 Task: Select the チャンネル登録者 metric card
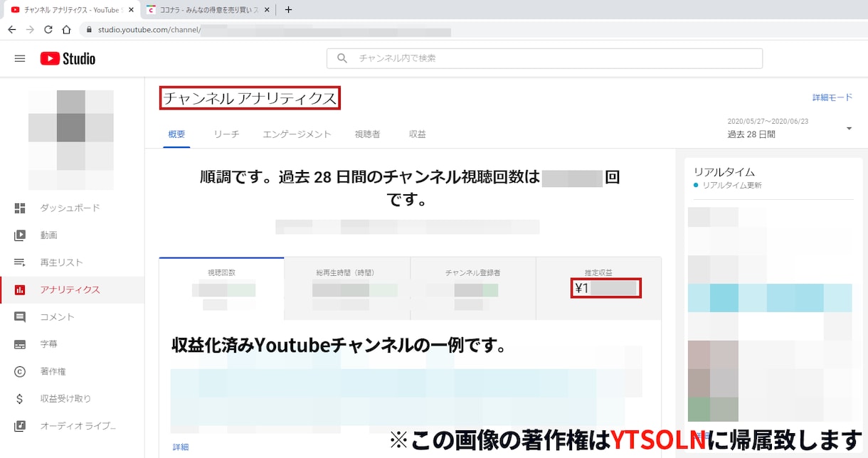(472, 289)
